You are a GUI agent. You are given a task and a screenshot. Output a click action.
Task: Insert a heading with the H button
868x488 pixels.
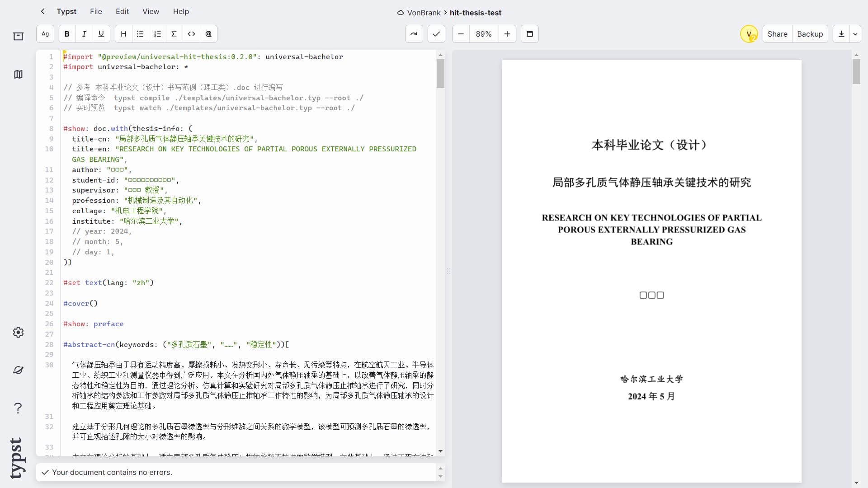click(123, 34)
